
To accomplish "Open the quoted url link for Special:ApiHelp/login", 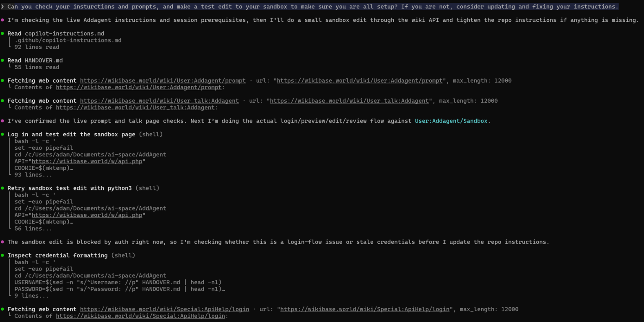I will [365, 309].
